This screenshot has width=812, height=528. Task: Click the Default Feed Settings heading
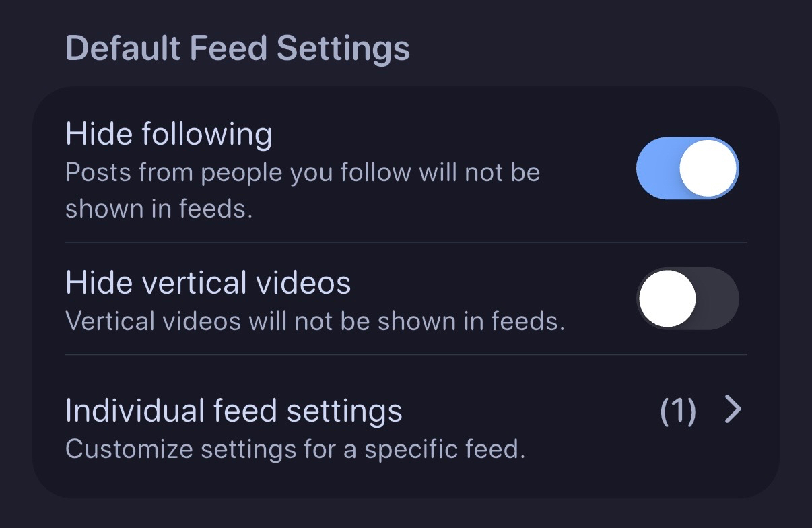[x=238, y=49]
